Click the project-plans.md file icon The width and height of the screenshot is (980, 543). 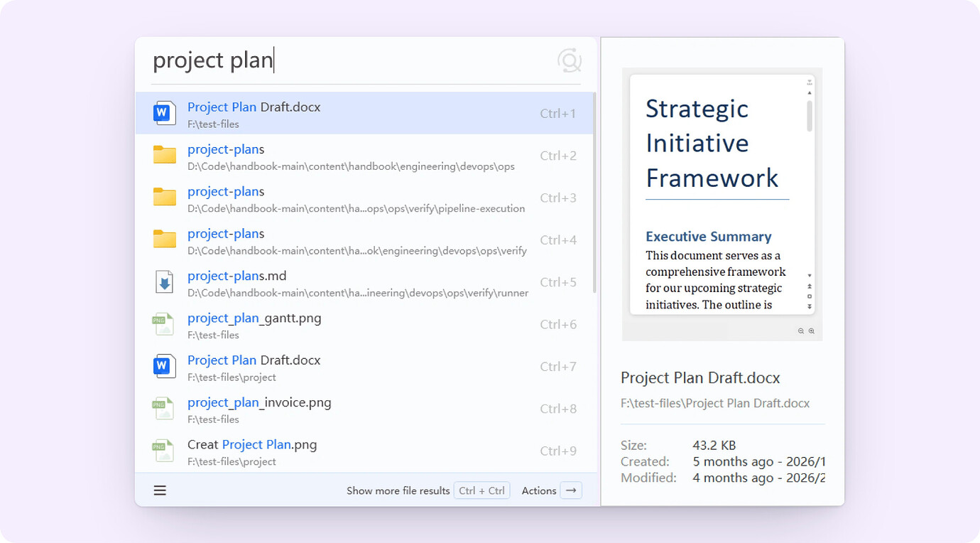point(165,282)
